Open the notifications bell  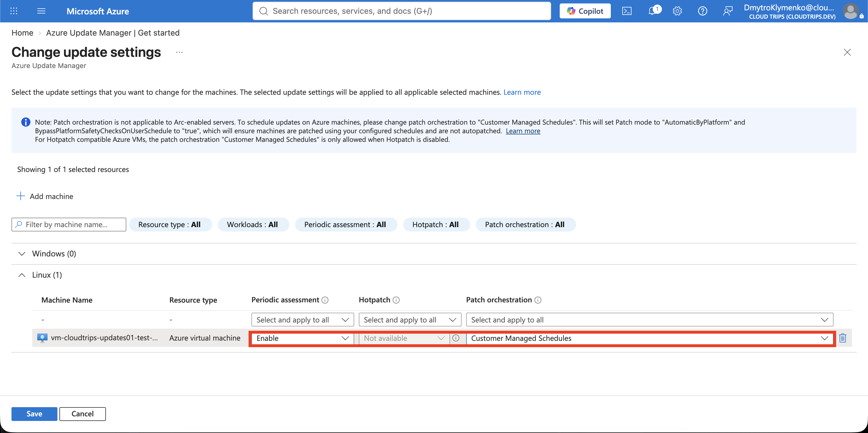click(x=653, y=11)
